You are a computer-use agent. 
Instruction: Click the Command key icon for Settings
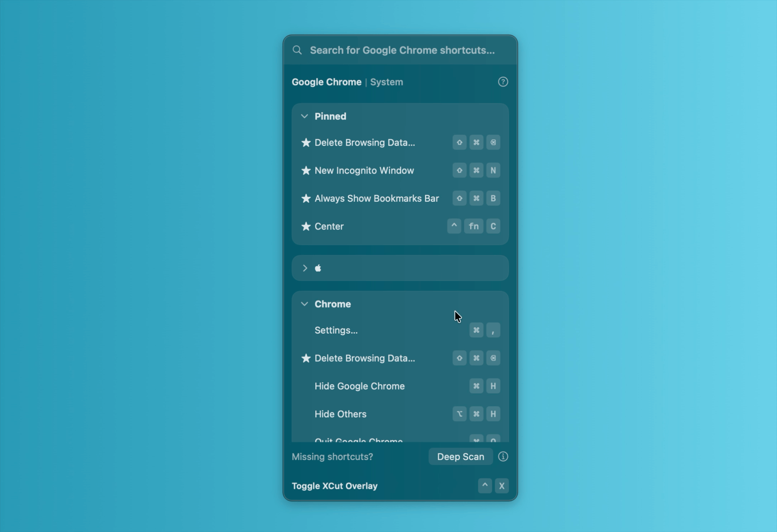click(476, 330)
